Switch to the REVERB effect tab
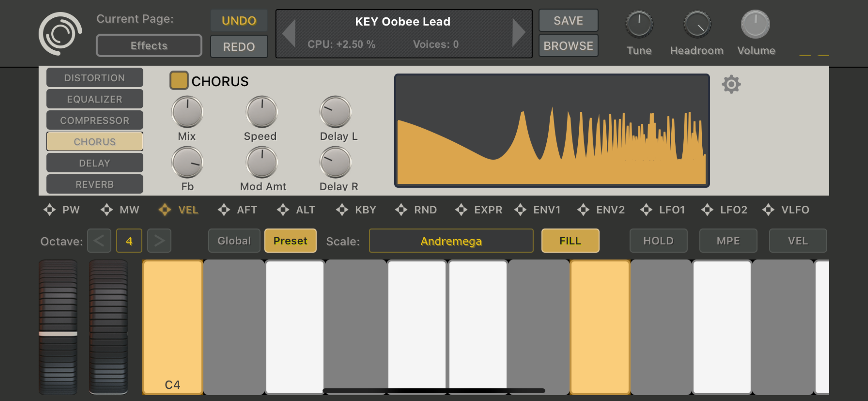This screenshot has height=401, width=868. point(95,184)
